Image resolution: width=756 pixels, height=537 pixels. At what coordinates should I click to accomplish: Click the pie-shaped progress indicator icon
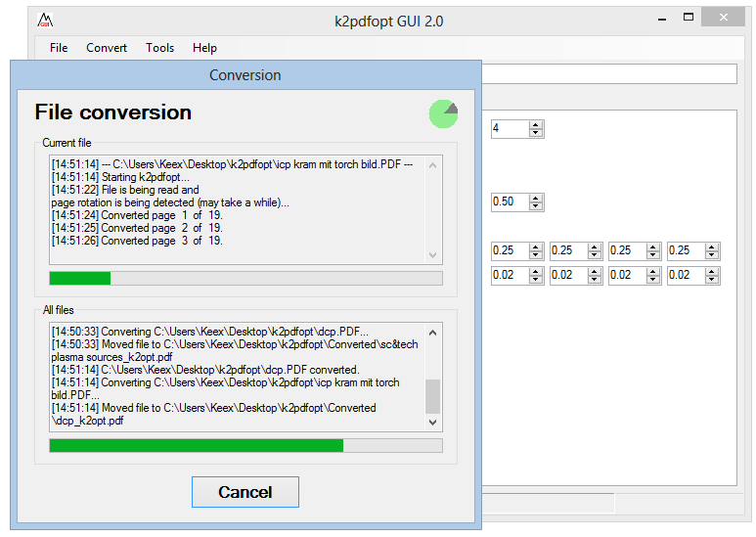[x=443, y=114]
